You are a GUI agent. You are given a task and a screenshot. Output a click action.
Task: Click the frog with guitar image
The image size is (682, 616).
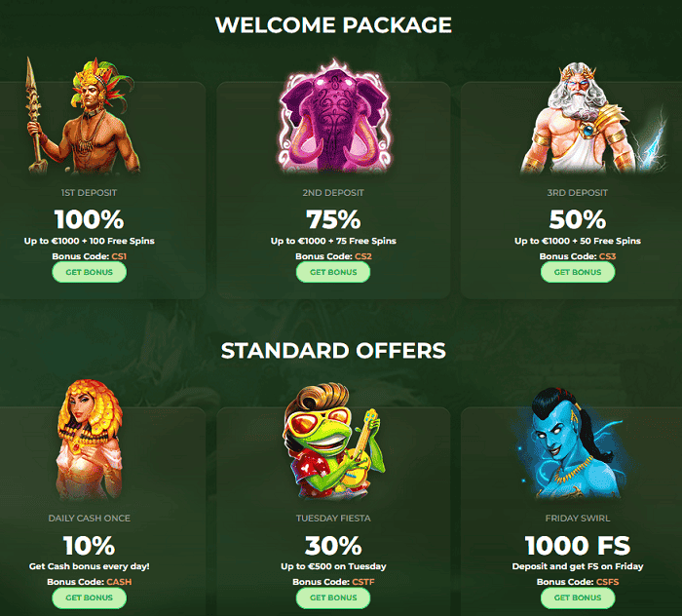[333, 441]
